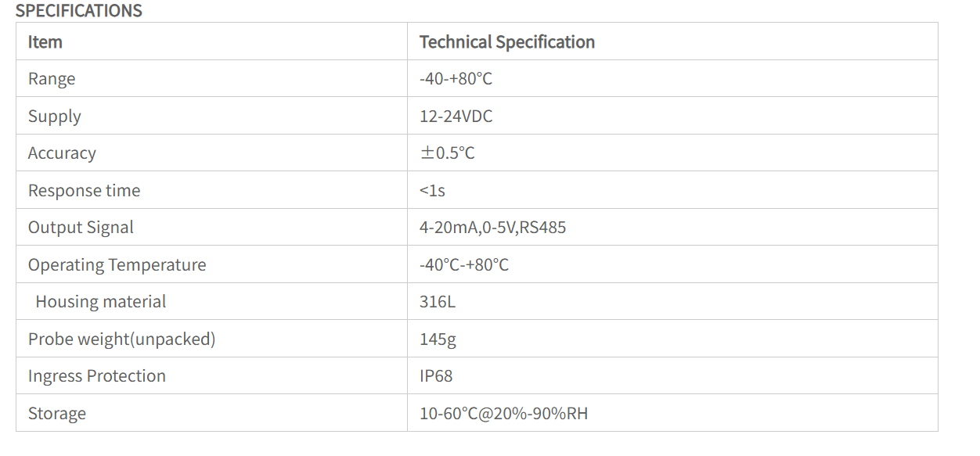
Task: Click the SPECIFICATIONS heading
Action: tap(79, 11)
